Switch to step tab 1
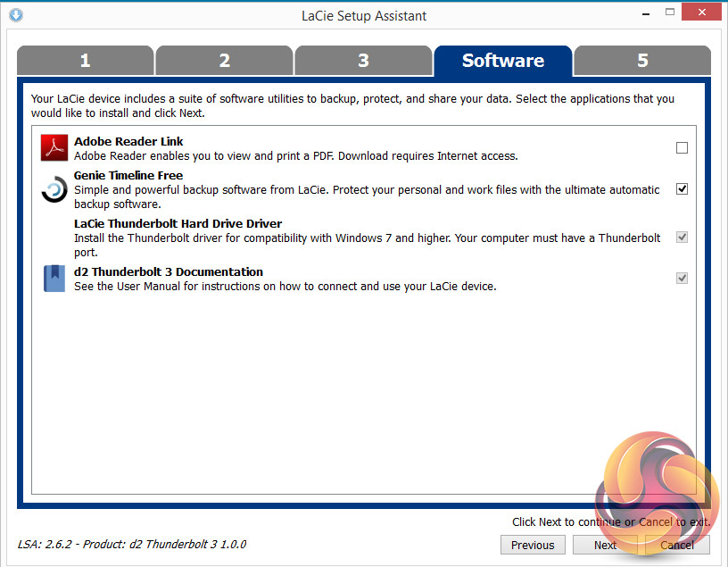The width and height of the screenshot is (728, 567). pos(85,61)
